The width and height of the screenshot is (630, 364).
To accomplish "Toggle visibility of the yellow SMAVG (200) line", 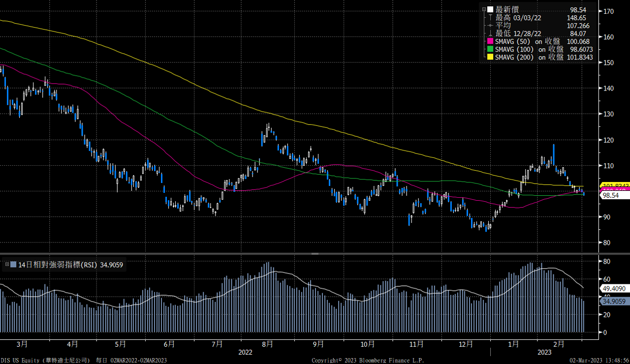I will tap(489, 57).
